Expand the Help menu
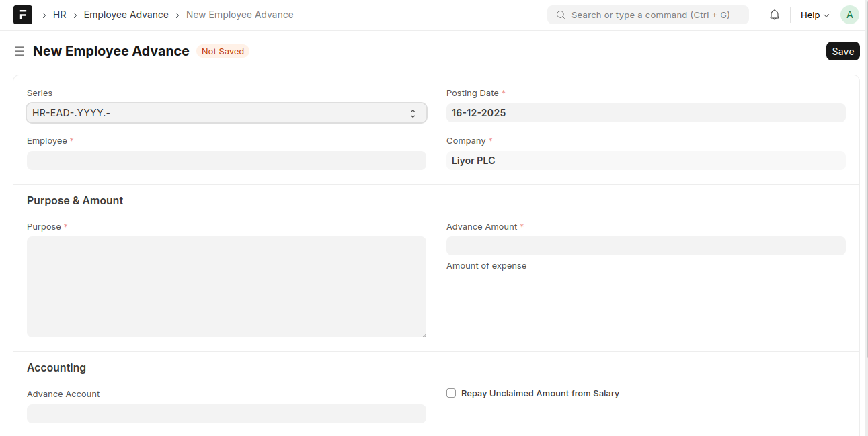The height and width of the screenshot is (436, 868). (814, 15)
